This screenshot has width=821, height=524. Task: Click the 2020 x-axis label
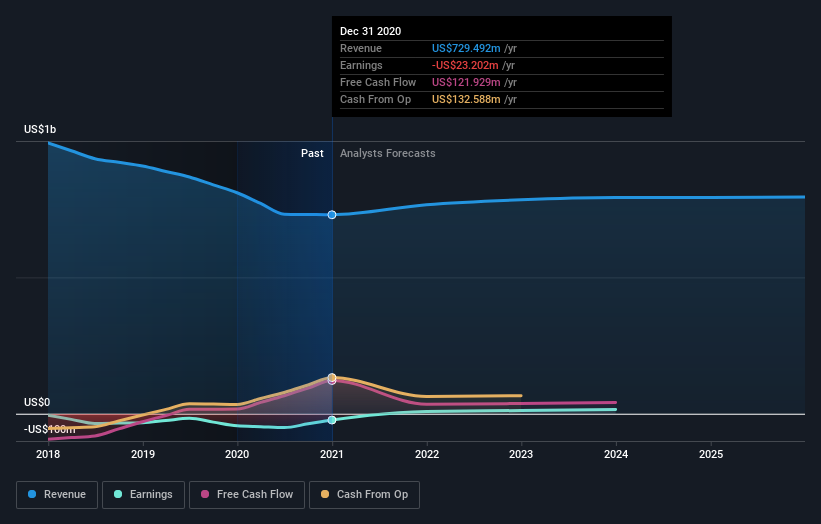point(237,454)
